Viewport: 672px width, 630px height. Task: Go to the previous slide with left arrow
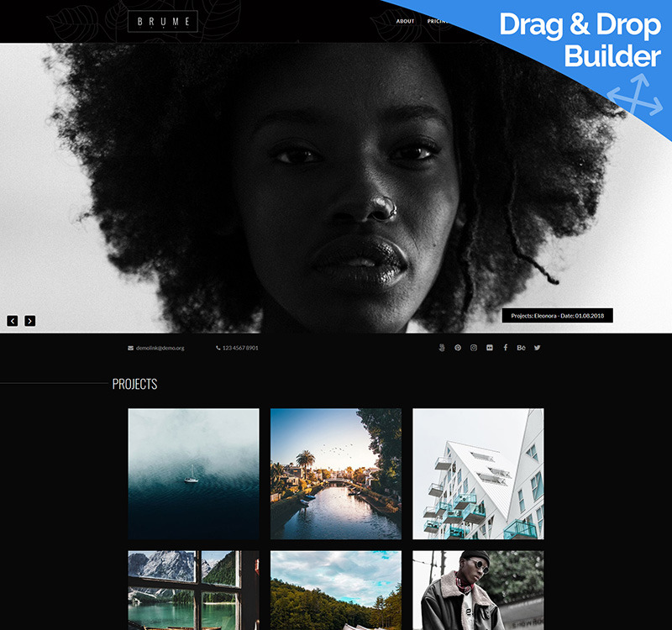click(13, 321)
